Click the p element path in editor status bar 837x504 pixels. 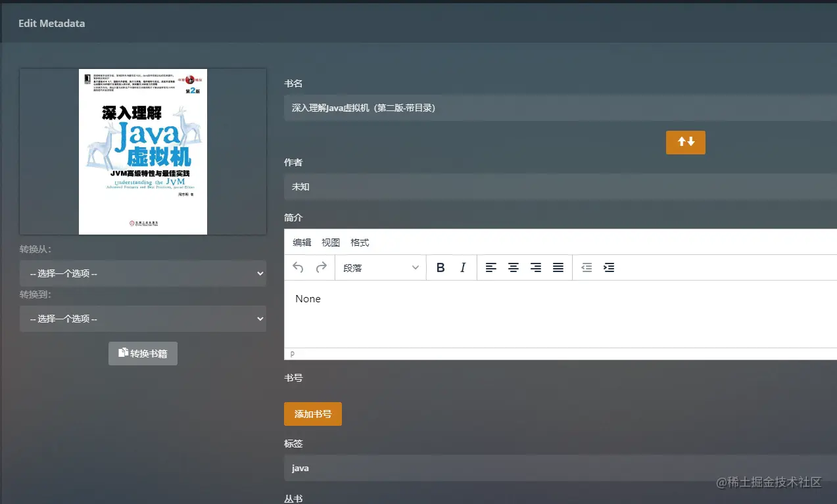coord(293,354)
